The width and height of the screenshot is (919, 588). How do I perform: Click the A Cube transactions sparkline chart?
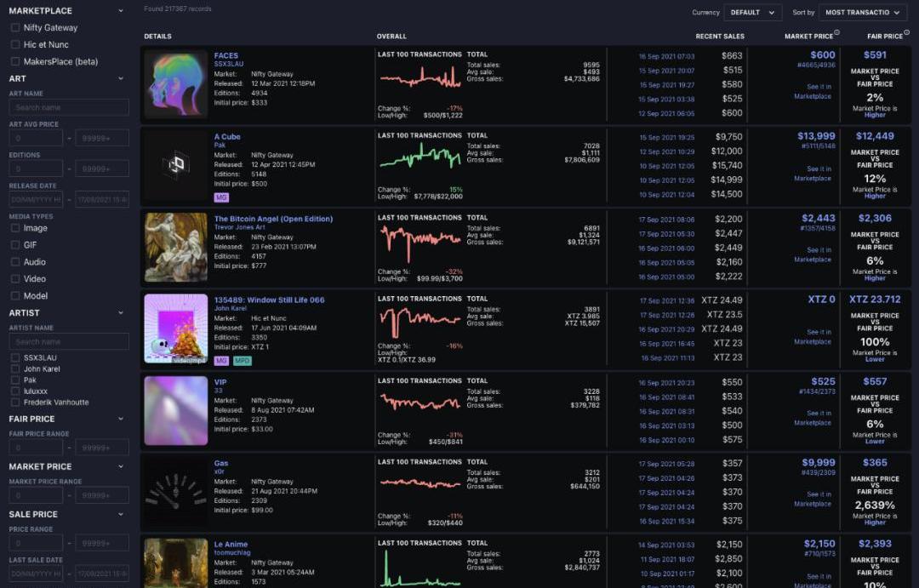[420, 157]
